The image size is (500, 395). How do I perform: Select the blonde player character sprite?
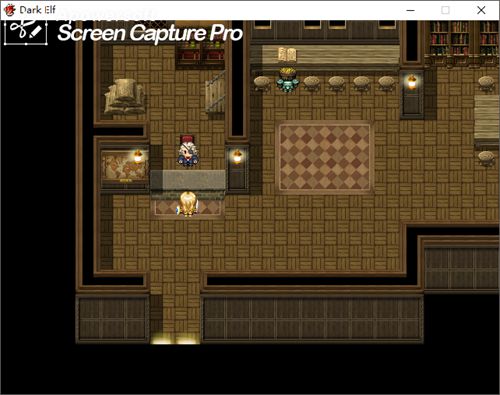point(188,204)
